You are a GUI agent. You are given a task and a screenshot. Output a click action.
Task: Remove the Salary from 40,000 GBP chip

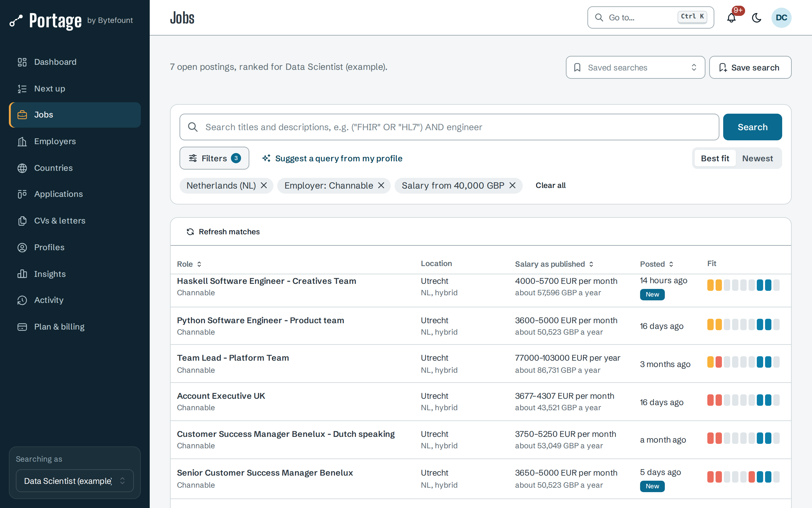512,185
